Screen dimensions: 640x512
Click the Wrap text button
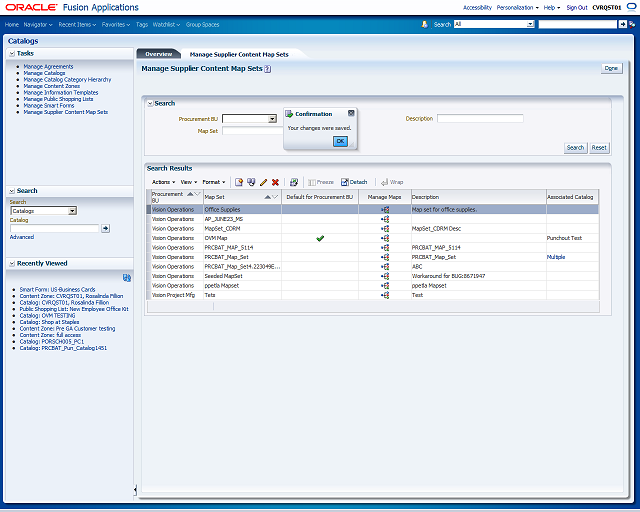392,182
